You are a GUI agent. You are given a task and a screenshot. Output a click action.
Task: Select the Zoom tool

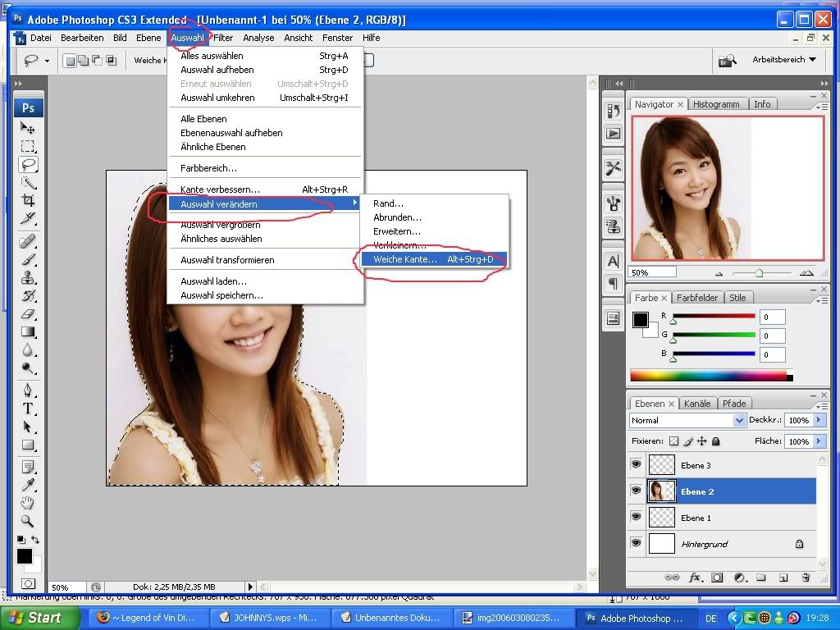(28, 521)
